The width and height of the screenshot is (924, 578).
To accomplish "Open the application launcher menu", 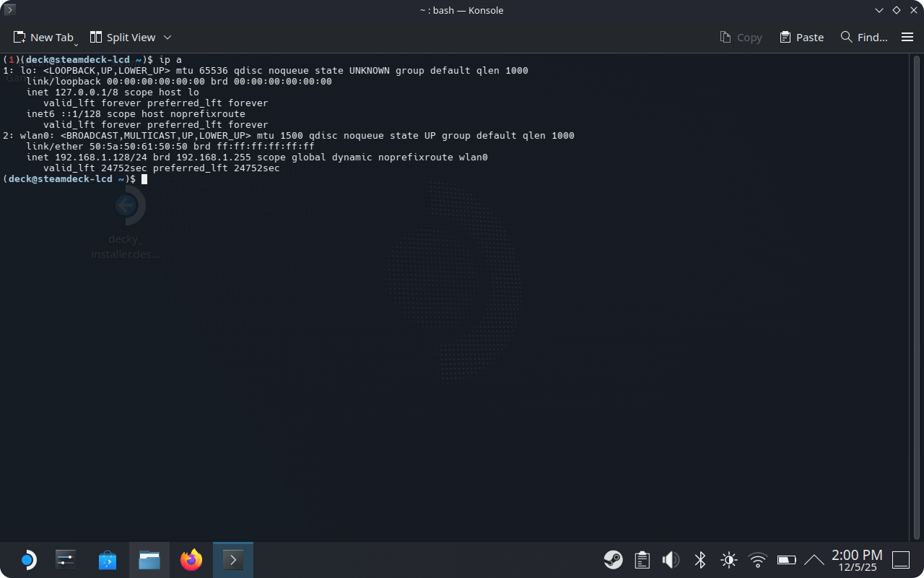I will point(27,560).
